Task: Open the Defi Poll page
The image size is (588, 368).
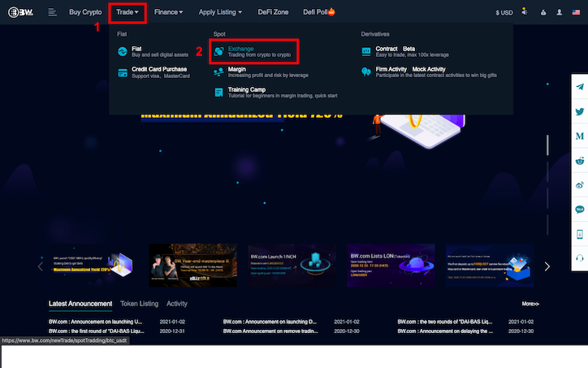Action: 318,12
